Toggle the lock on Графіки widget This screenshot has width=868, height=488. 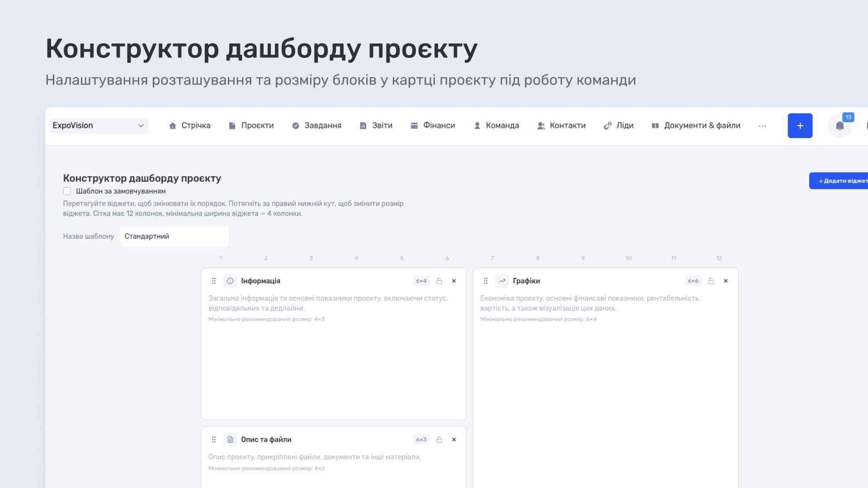click(711, 281)
